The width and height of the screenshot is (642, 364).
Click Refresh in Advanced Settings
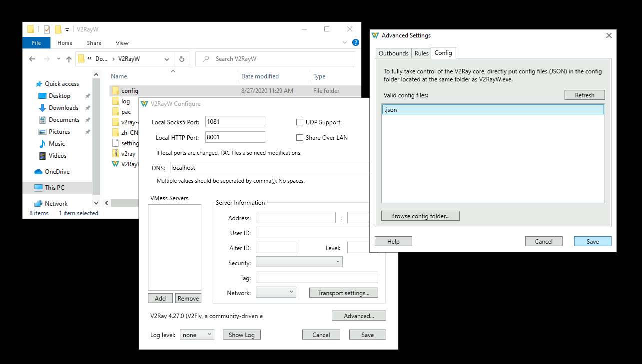[x=585, y=95]
